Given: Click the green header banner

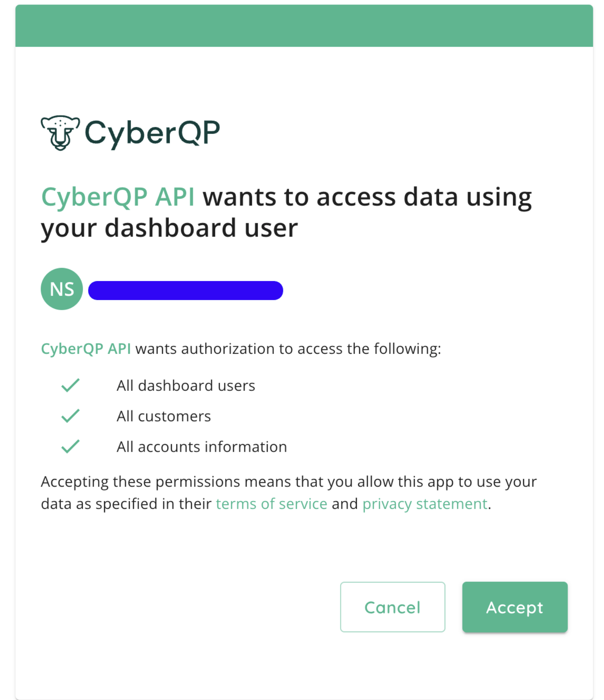Looking at the screenshot, I should pos(304,26).
